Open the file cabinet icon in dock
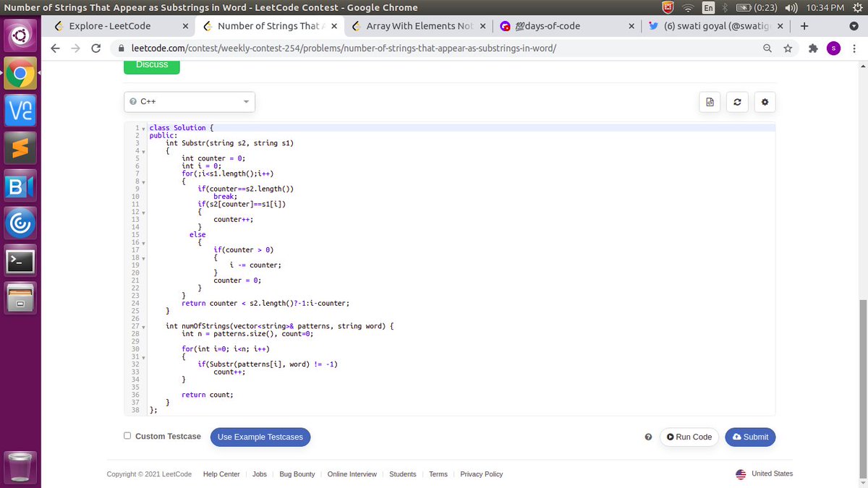Viewport: 868px width, 488px height. point(20,299)
